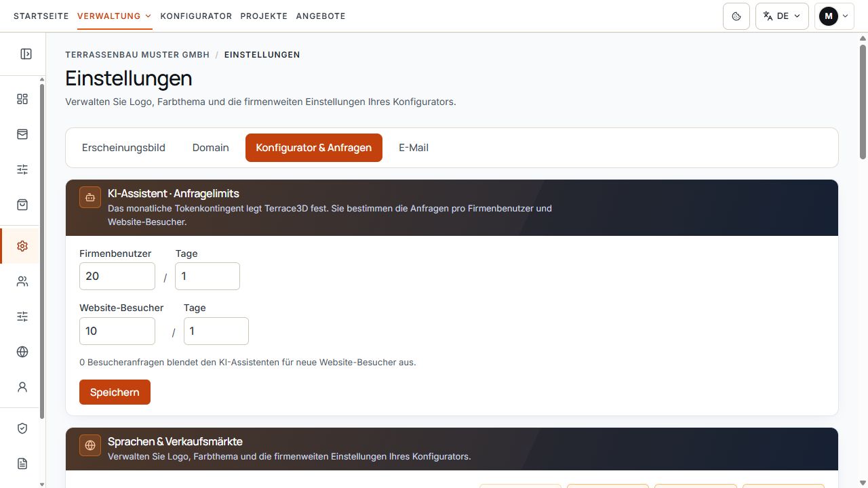The height and width of the screenshot is (488, 868).
Task: Open the globe icon in sidebar
Action: (22, 352)
